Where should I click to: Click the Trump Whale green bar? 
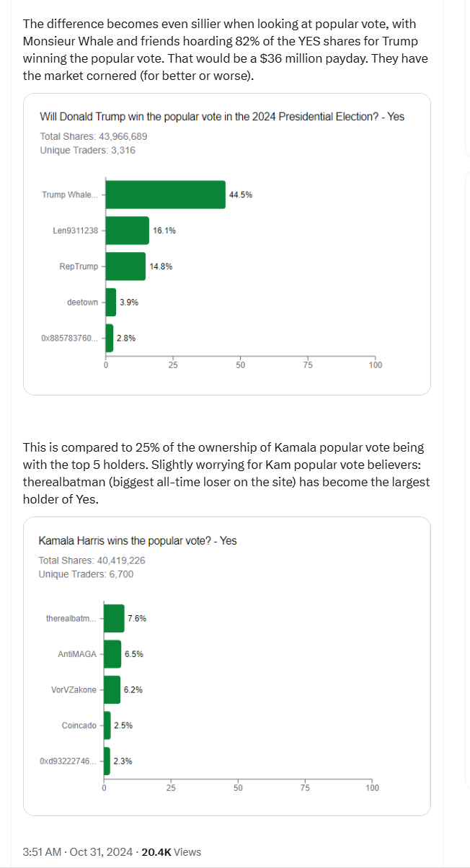click(166, 194)
